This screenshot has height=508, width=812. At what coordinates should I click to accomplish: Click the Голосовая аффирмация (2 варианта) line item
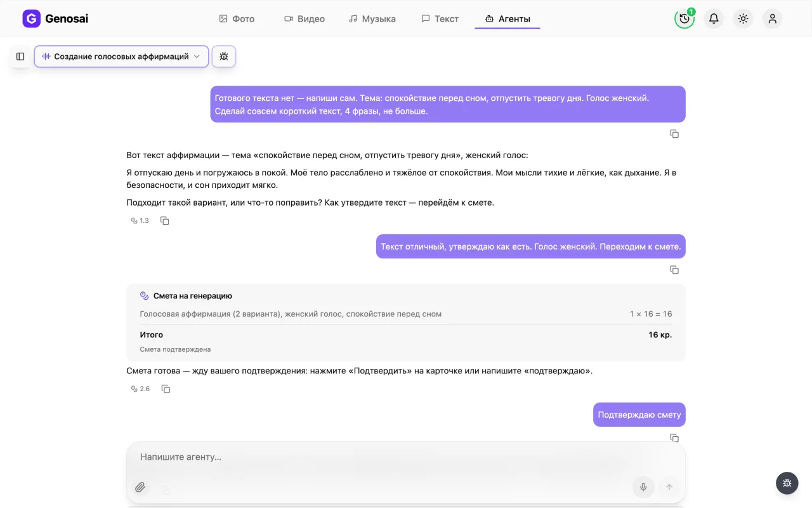291,314
